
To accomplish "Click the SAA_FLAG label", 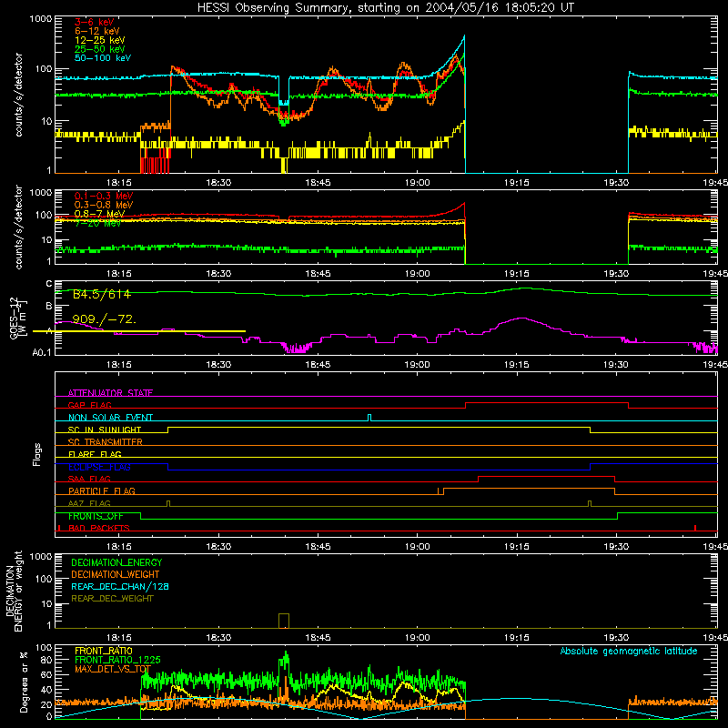I will [x=89, y=479].
